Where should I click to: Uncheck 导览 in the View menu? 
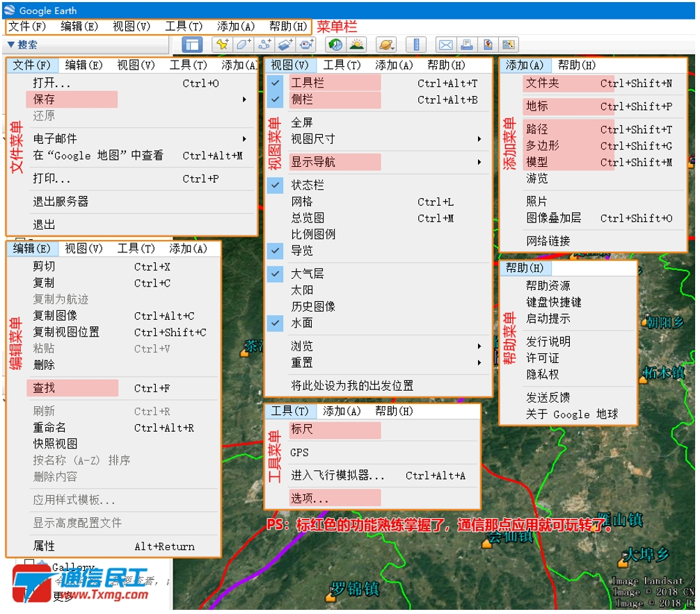(x=276, y=251)
